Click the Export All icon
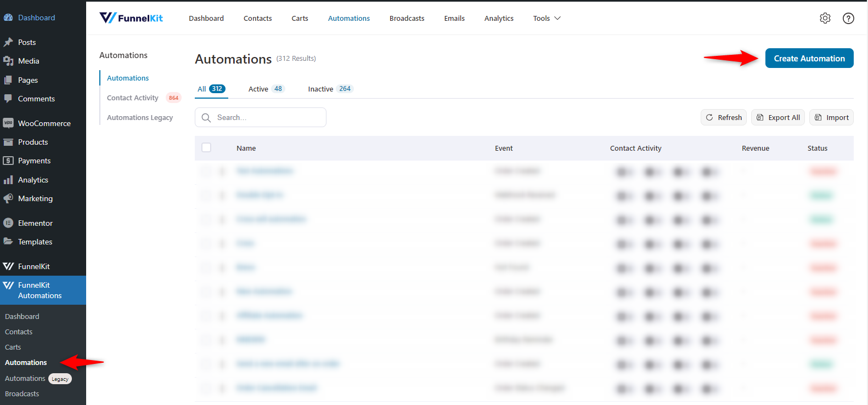Image resolution: width=868 pixels, height=405 pixels. coord(760,117)
